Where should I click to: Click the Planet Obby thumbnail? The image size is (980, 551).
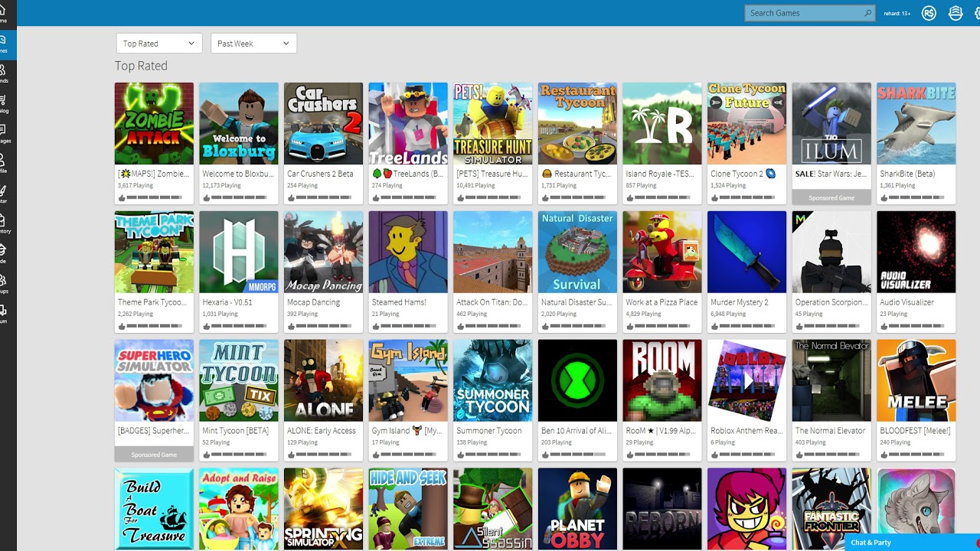[x=577, y=509]
